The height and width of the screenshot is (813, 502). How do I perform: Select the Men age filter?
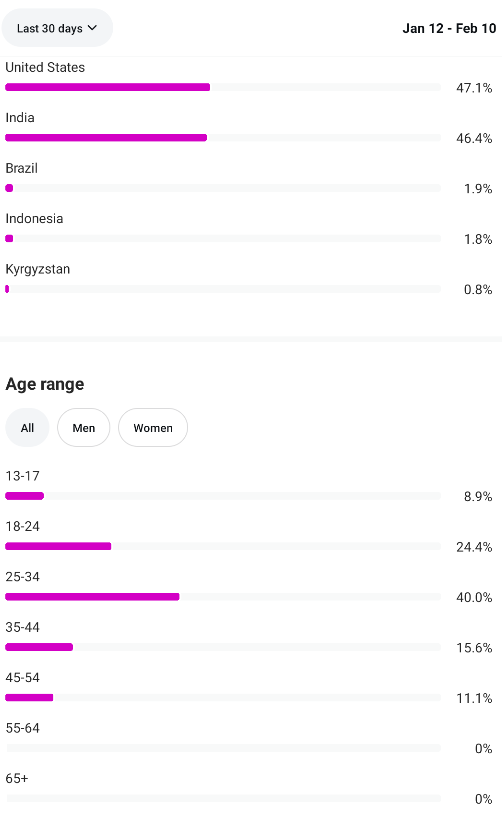pyautogui.click(x=83, y=428)
